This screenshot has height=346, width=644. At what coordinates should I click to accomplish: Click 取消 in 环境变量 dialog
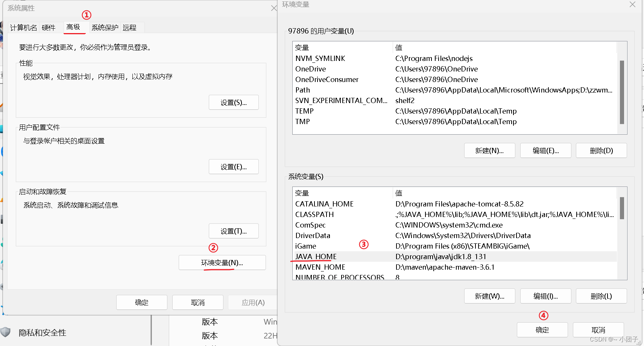pos(598,330)
